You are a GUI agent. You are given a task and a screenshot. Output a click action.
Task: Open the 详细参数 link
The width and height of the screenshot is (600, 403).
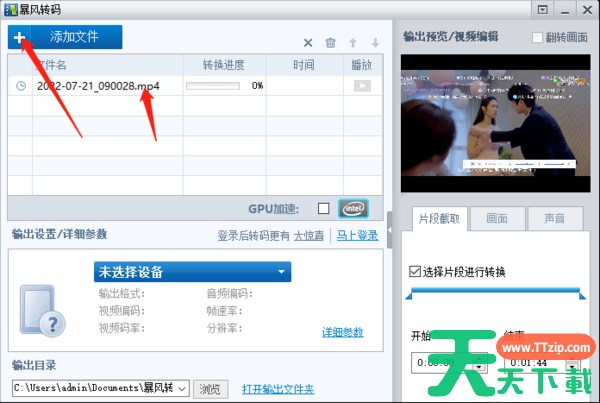(x=342, y=332)
